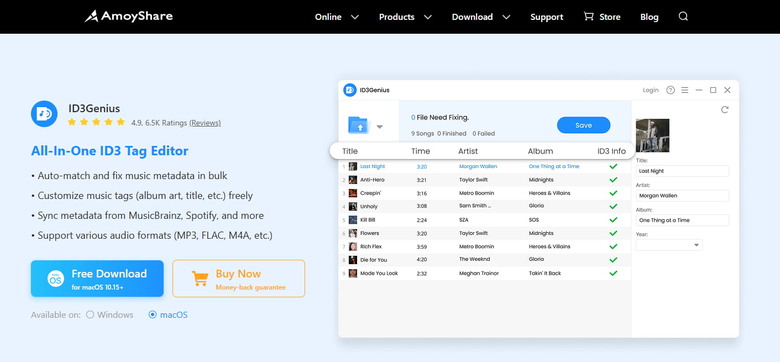Screen dimensions: 780x362
Task: Click the Save button in app
Action: point(584,125)
